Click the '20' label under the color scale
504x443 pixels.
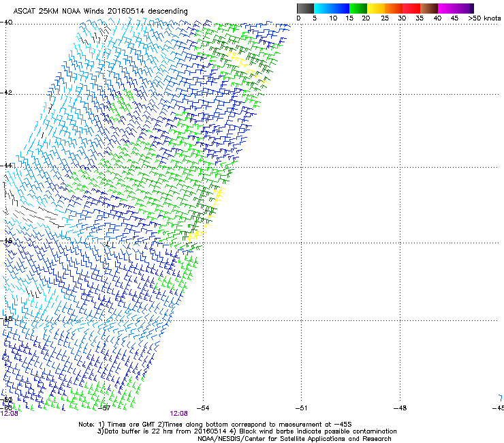coord(366,18)
